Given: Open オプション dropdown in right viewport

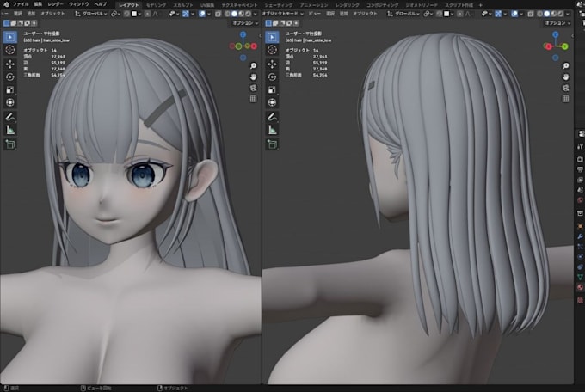Looking at the screenshot, I should click(557, 23).
